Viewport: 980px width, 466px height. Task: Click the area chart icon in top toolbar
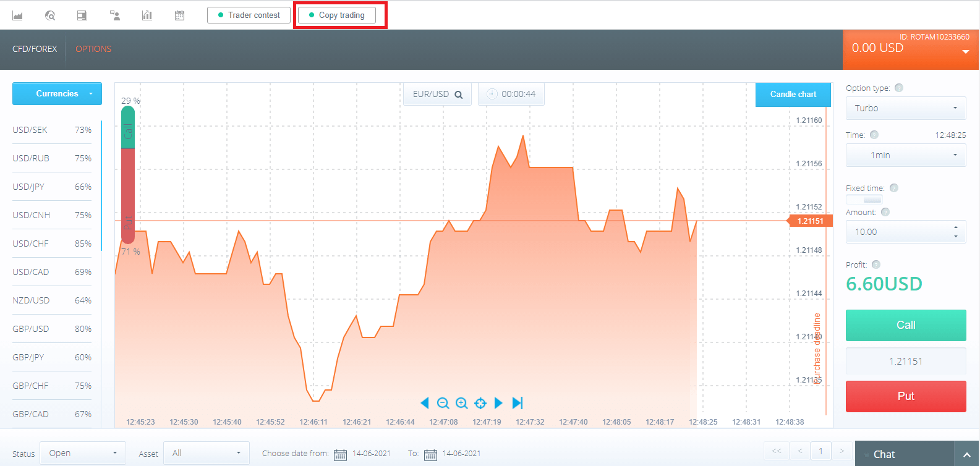[17, 15]
